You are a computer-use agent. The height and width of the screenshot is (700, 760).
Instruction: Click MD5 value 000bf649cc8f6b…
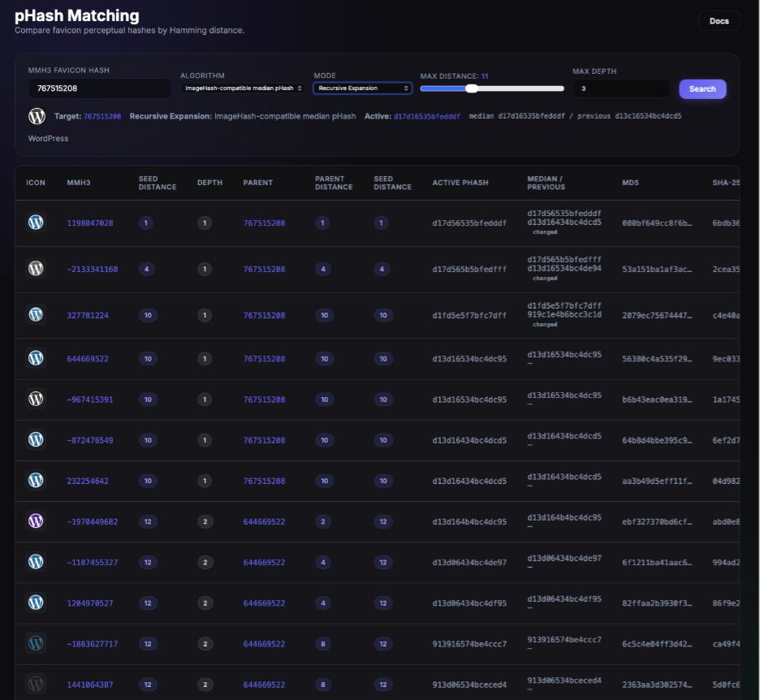point(657,223)
